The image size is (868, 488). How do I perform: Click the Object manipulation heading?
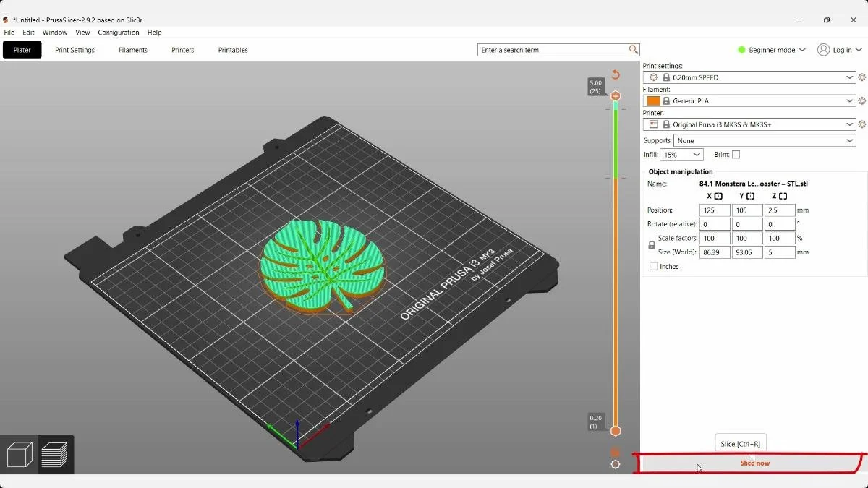point(681,171)
